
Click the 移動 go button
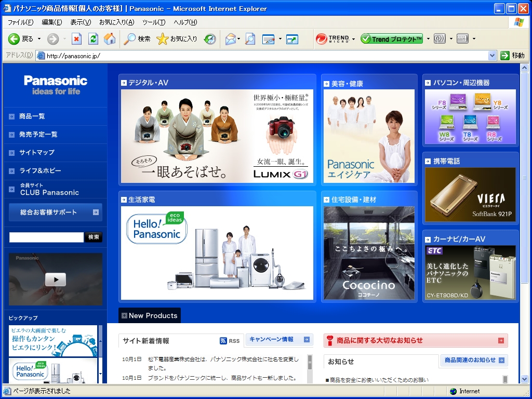click(513, 56)
